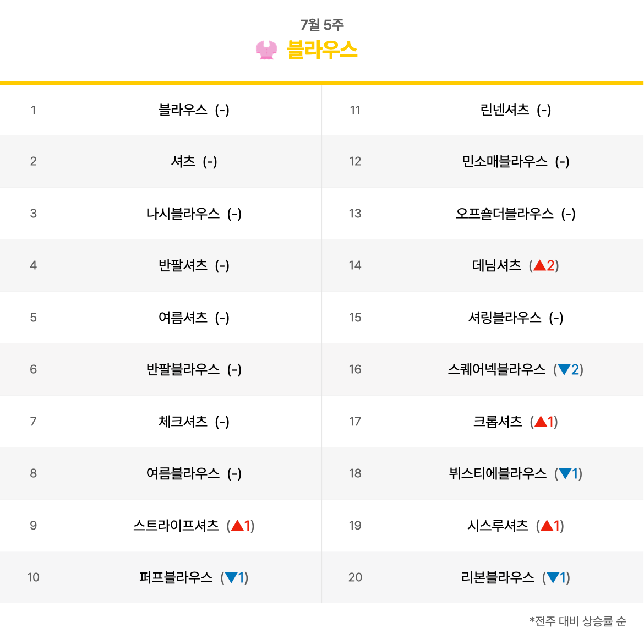Click the blue down arrow beside 뷔스티에블라우스
The width and height of the screenshot is (644, 644).
tap(565, 473)
